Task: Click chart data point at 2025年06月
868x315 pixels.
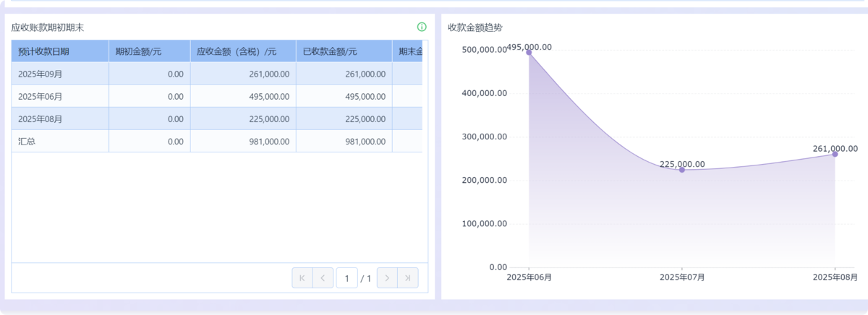Action: (x=529, y=52)
